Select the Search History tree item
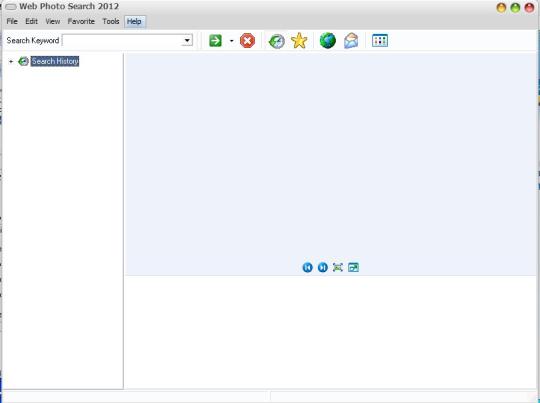The height and width of the screenshot is (403, 540). tap(55, 61)
